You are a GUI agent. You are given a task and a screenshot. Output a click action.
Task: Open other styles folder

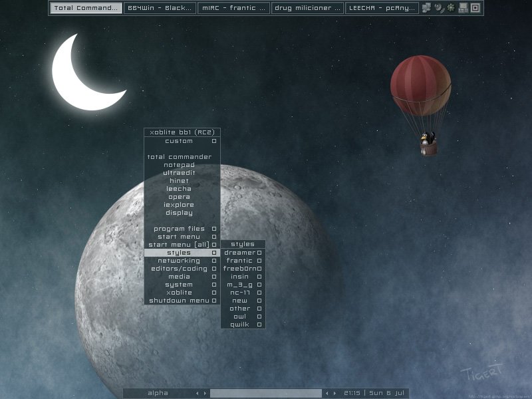coord(243,309)
